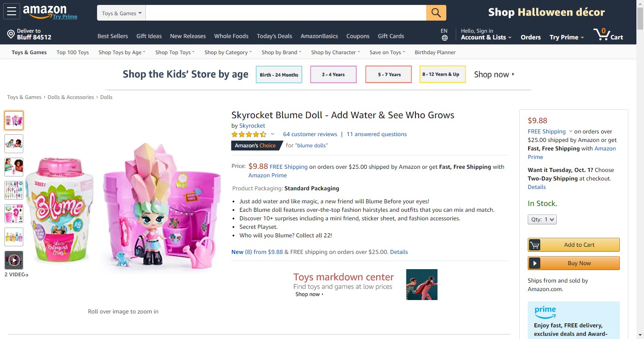This screenshot has width=644, height=339.
Task: Click the Amazon logo
Action: tap(45, 11)
